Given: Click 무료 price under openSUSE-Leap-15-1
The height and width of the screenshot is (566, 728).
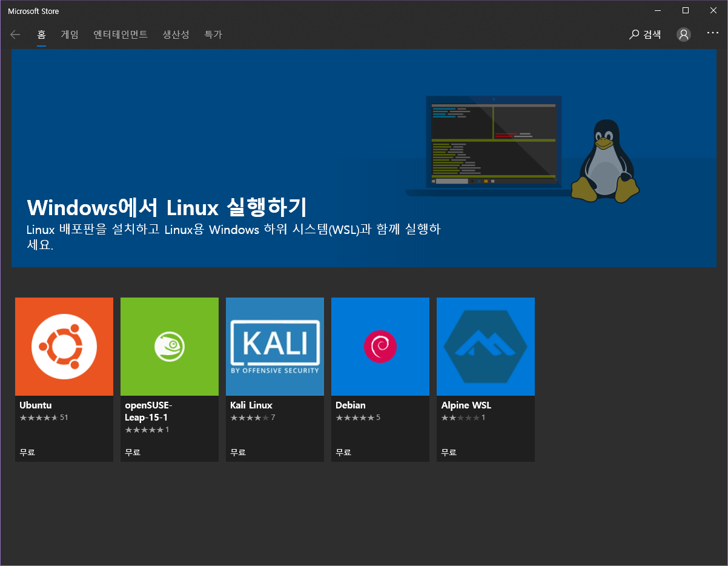Looking at the screenshot, I should [x=133, y=452].
